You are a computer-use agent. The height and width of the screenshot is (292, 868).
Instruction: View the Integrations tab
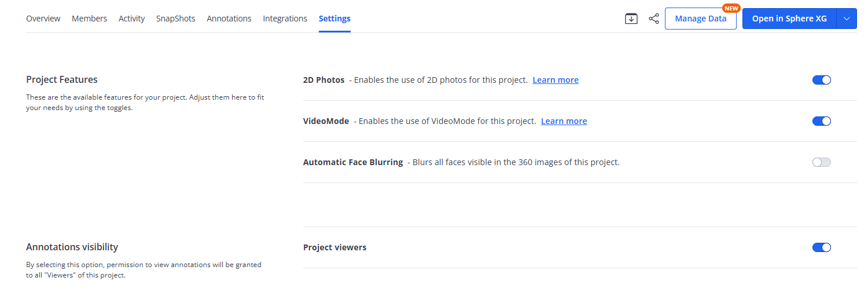tap(285, 19)
